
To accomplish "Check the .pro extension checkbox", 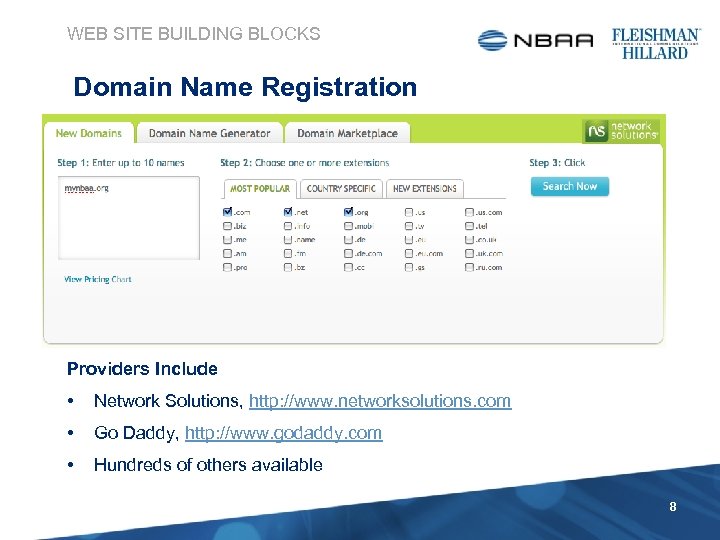I will tap(227, 267).
